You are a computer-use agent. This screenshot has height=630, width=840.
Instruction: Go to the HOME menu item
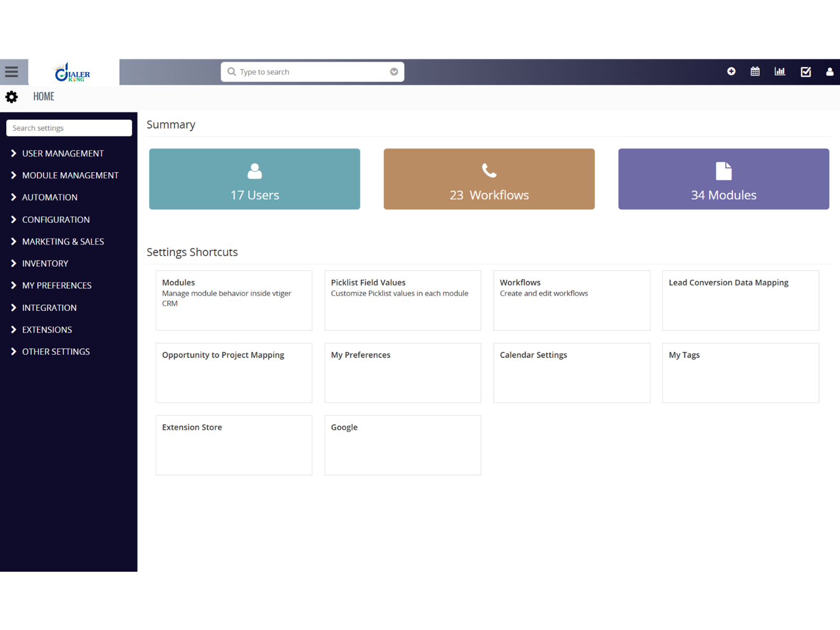tap(44, 97)
